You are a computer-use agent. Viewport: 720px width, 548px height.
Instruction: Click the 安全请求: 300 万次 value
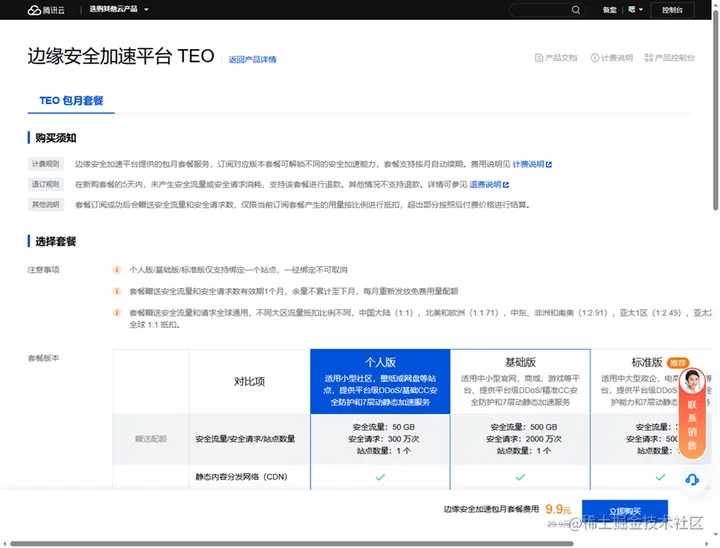(x=383, y=439)
